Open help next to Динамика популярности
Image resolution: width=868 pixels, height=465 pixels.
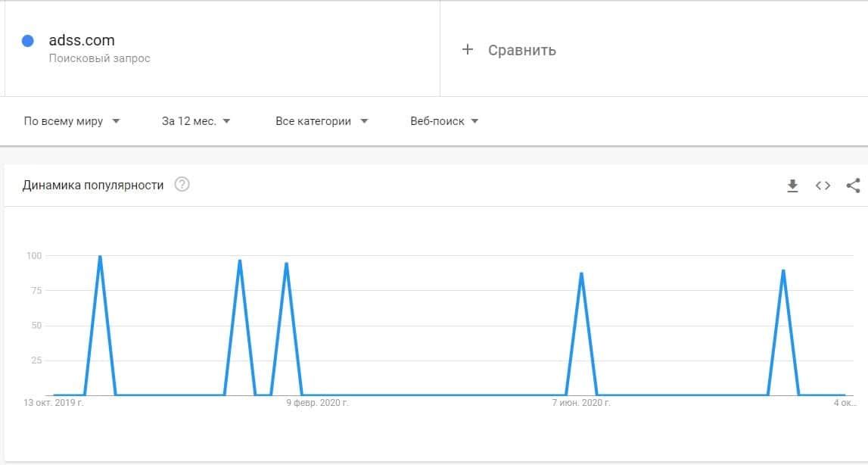182,185
